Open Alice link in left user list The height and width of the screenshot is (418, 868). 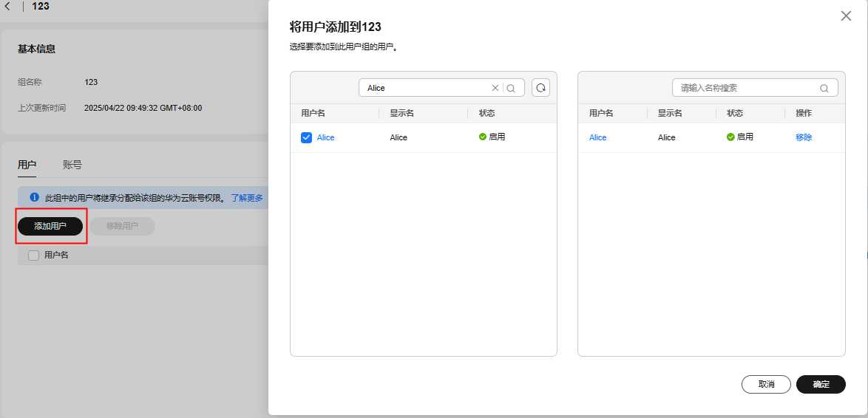click(x=325, y=137)
